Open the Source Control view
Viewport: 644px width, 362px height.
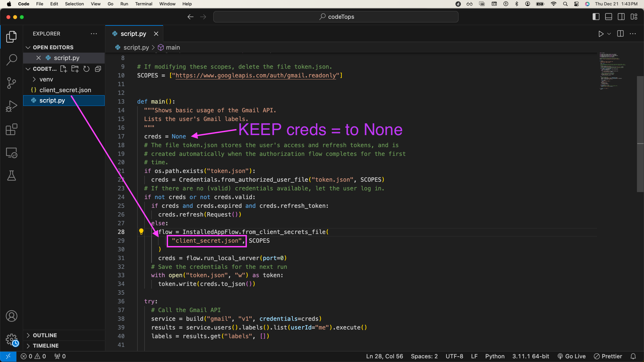tap(11, 83)
